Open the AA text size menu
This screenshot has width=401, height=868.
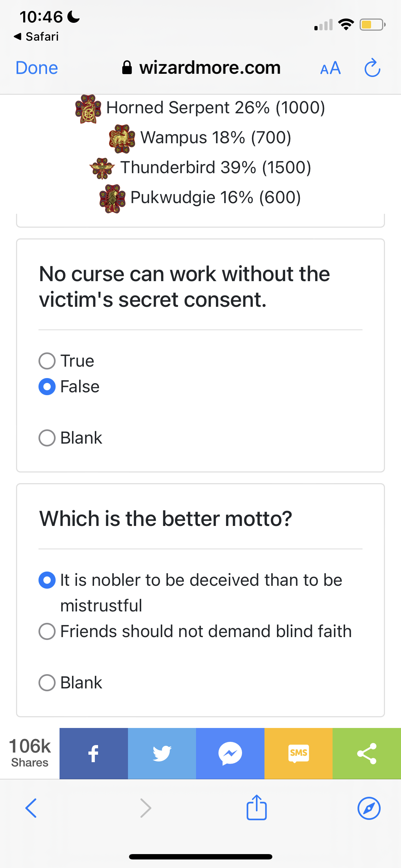pos(330,68)
